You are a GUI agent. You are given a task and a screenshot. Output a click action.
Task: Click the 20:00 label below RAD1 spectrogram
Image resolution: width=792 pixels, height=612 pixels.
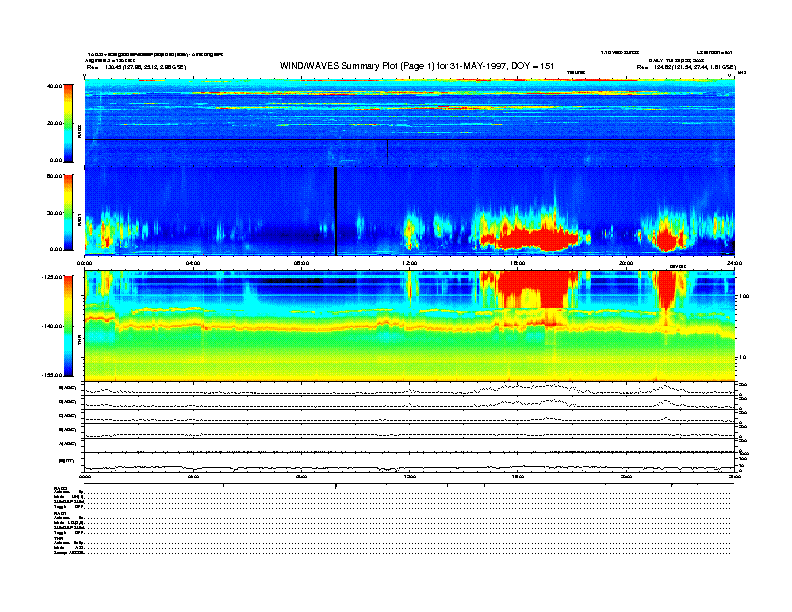click(x=626, y=263)
